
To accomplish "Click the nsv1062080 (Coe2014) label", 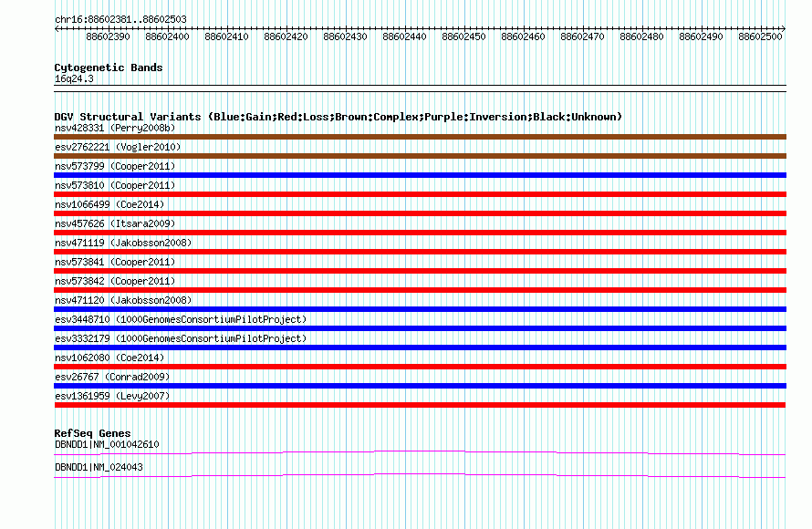I will click(109, 358).
